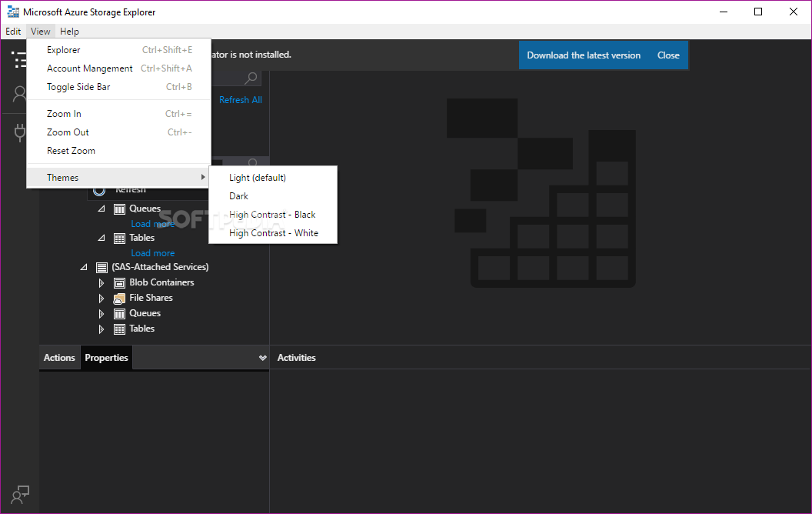Select File Shares tree item

coord(151,298)
